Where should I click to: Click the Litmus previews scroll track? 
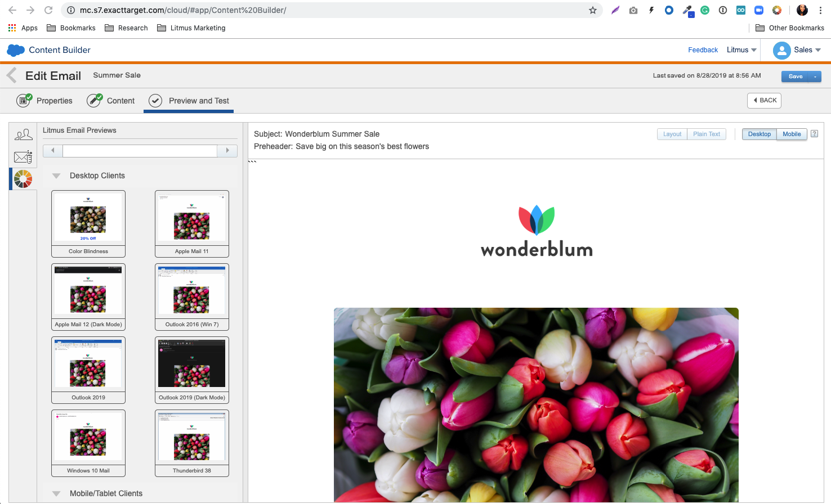pos(140,150)
